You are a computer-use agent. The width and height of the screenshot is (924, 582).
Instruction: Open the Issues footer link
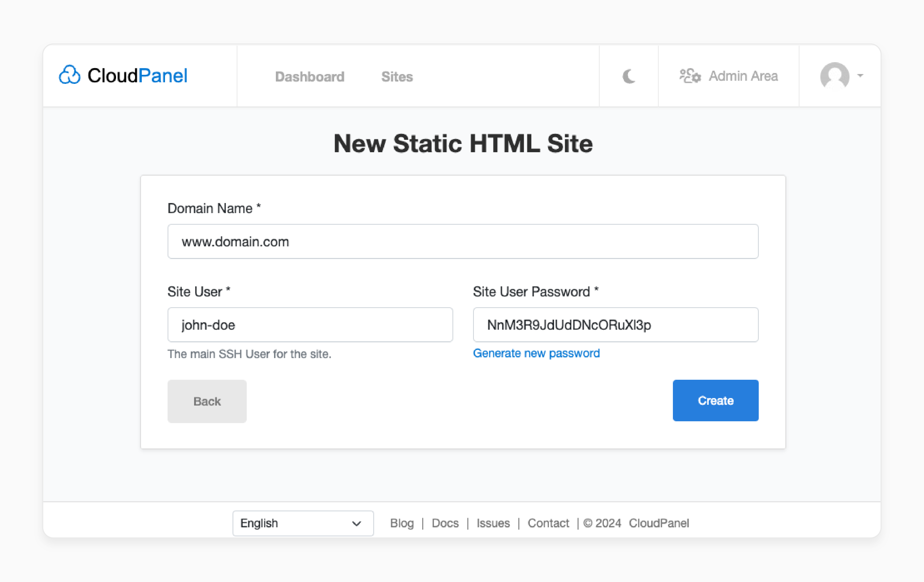493,523
